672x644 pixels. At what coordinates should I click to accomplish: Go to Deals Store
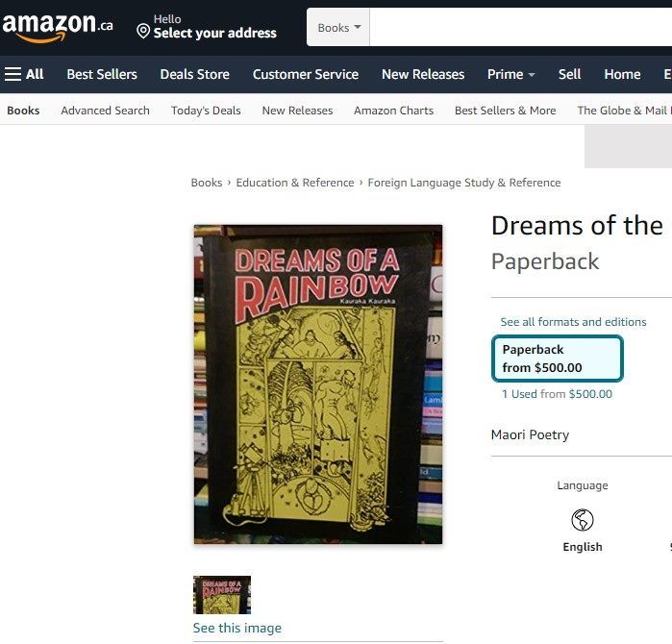[x=194, y=74]
